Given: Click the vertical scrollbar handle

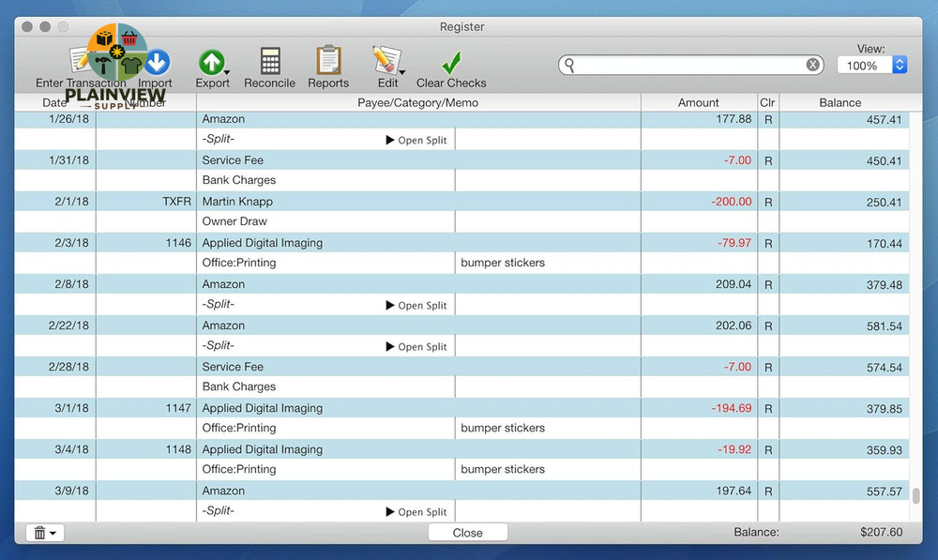Looking at the screenshot, I should [915, 496].
